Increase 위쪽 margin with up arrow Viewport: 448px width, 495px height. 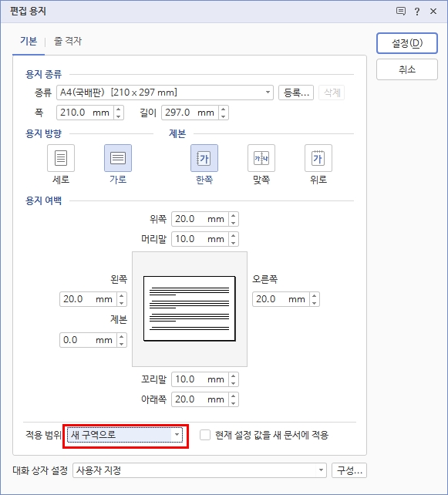[234, 216]
